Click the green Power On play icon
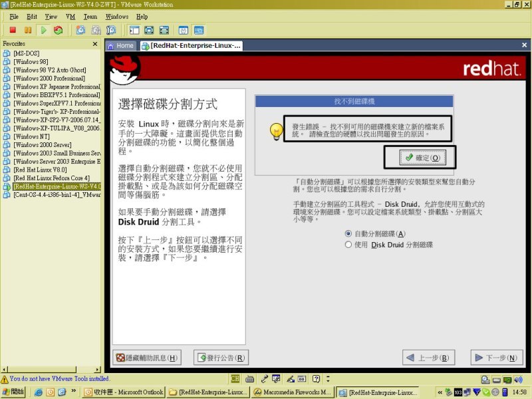 pos(43,30)
